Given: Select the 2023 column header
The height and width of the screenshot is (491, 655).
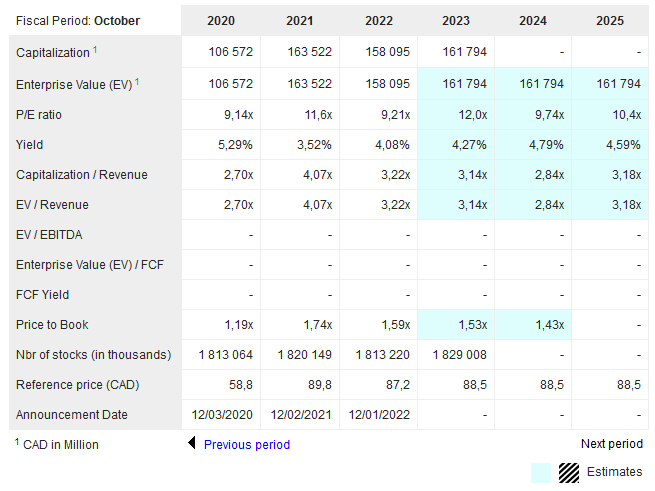Looking at the screenshot, I should tap(454, 21).
